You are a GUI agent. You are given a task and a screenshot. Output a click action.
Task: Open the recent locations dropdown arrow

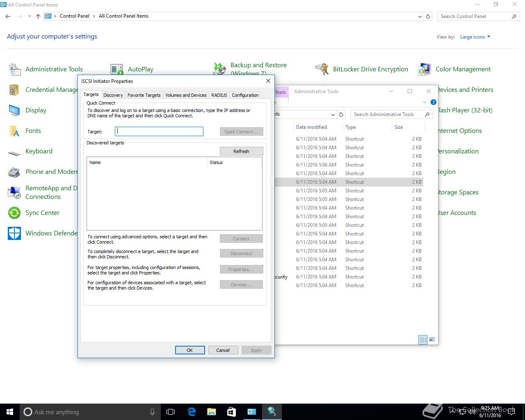[30, 16]
